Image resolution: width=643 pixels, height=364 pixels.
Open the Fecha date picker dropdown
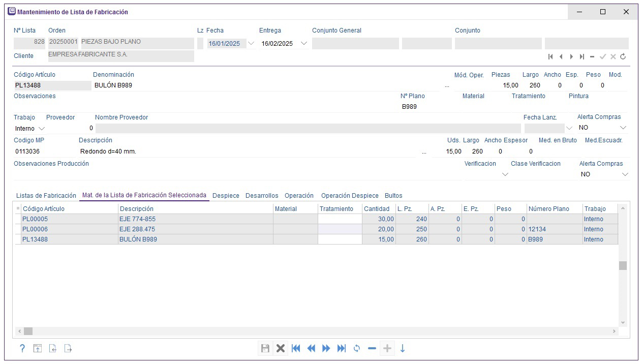(x=251, y=43)
